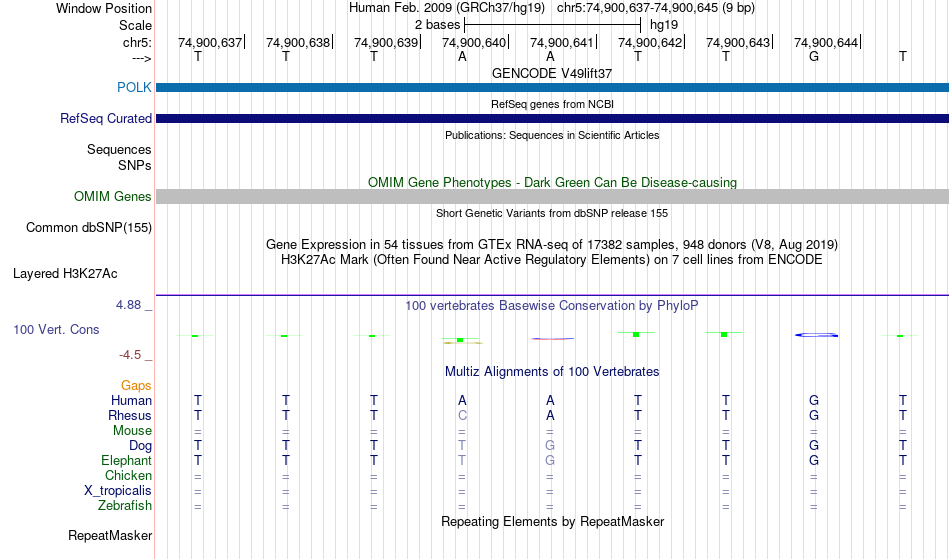Click the X_tropicalis species row label
Viewport: 950px width, 559px height.
(x=118, y=491)
